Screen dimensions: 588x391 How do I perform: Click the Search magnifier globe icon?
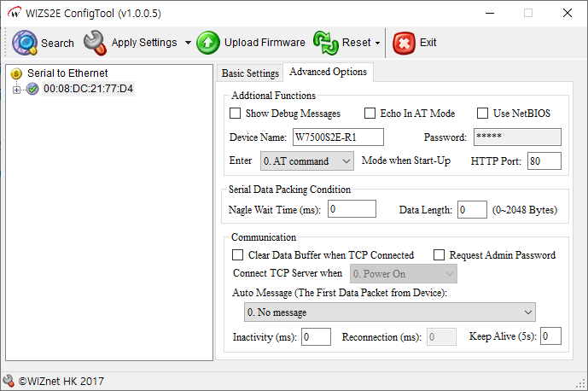point(25,43)
